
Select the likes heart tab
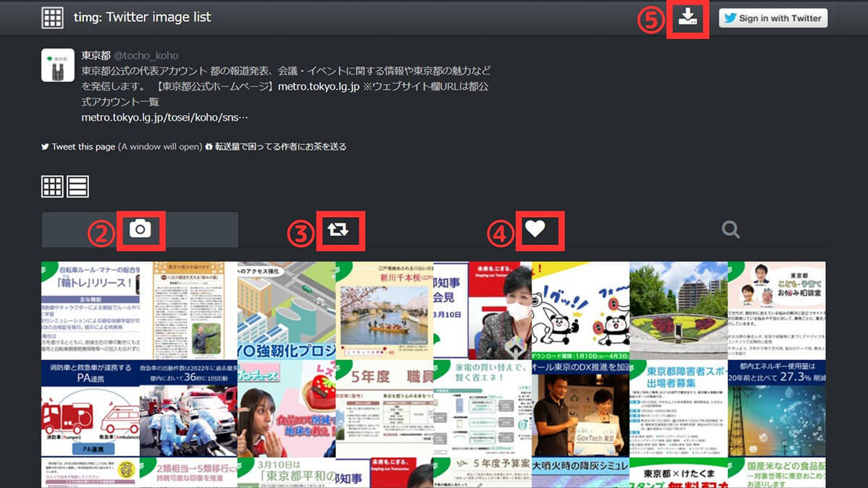[x=535, y=229]
